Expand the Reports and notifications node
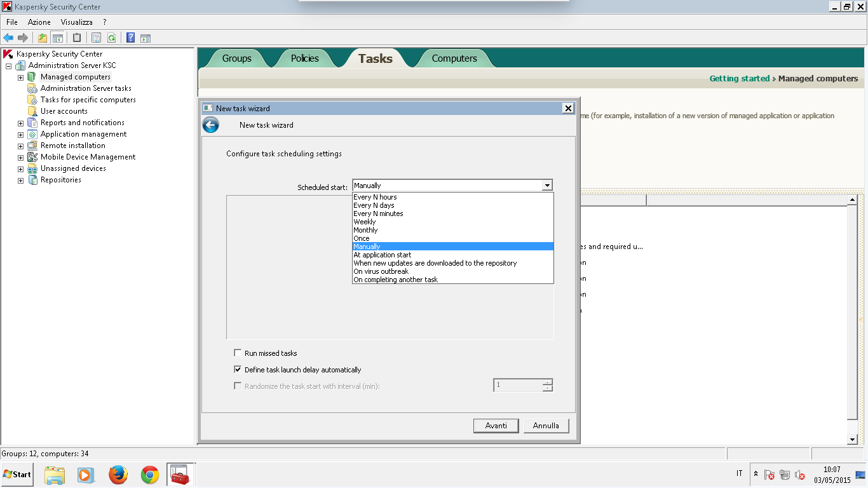The image size is (868, 488). [x=20, y=123]
